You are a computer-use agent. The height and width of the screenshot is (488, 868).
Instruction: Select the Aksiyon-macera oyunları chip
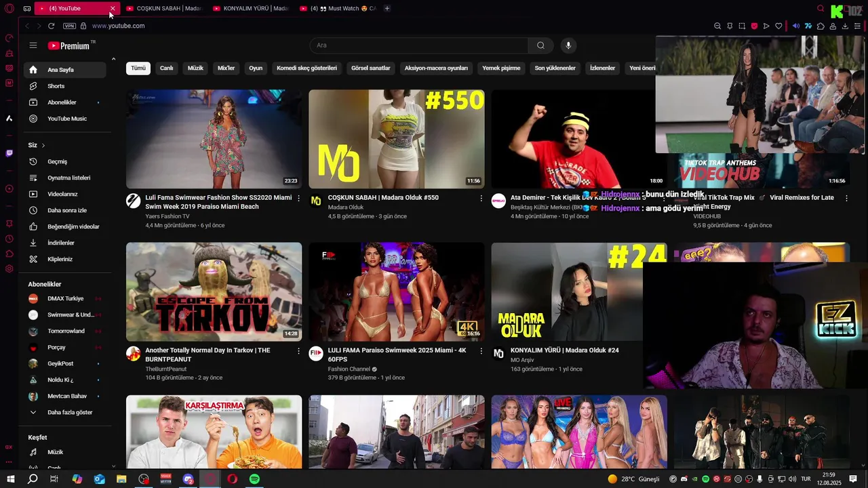(x=436, y=68)
